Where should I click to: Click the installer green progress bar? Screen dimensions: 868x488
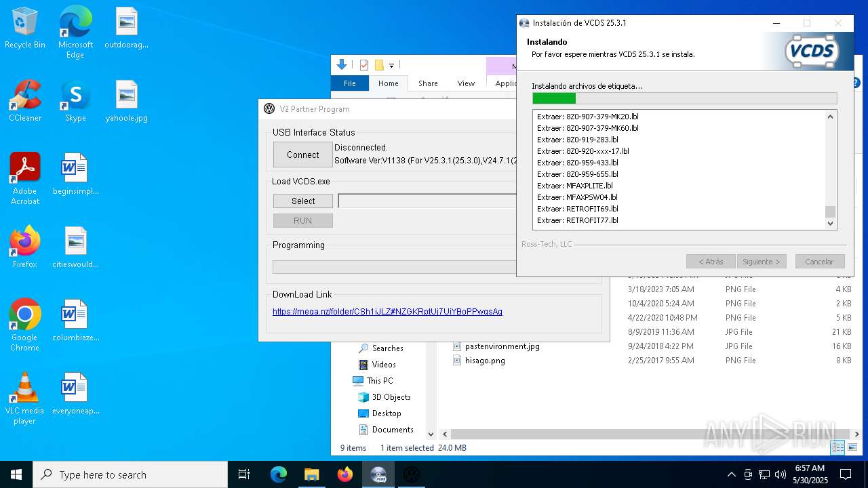pos(685,98)
